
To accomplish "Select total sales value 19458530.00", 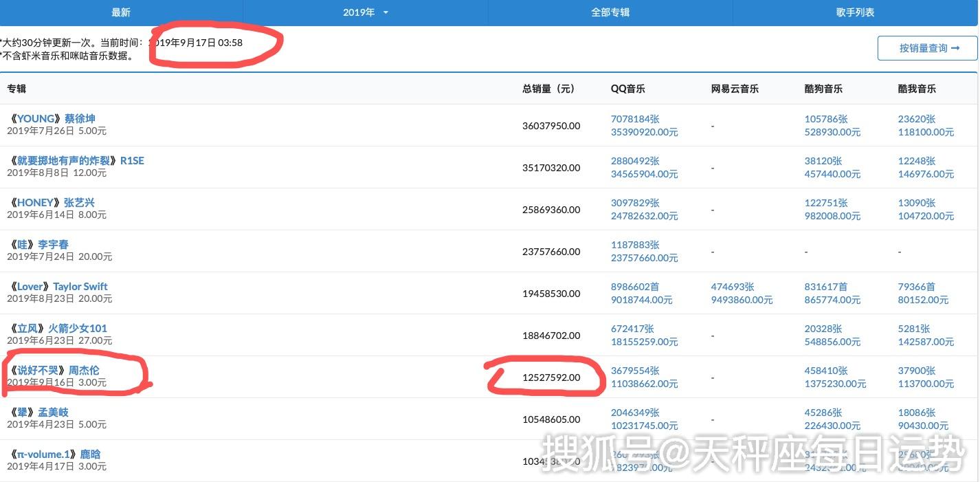I will click(x=551, y=294).
